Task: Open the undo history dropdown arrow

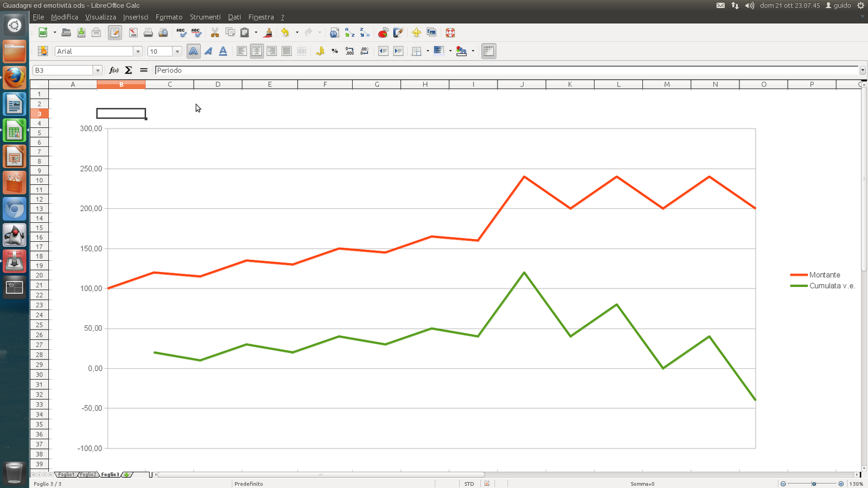Action: (297, 33)
